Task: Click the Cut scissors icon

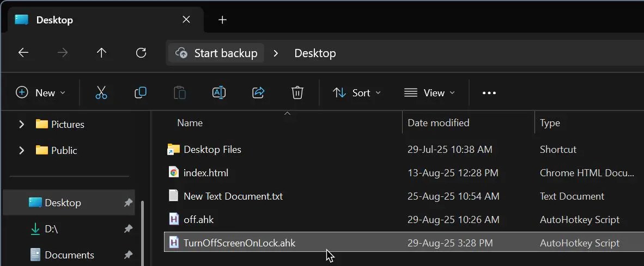Action: (101, 92)
